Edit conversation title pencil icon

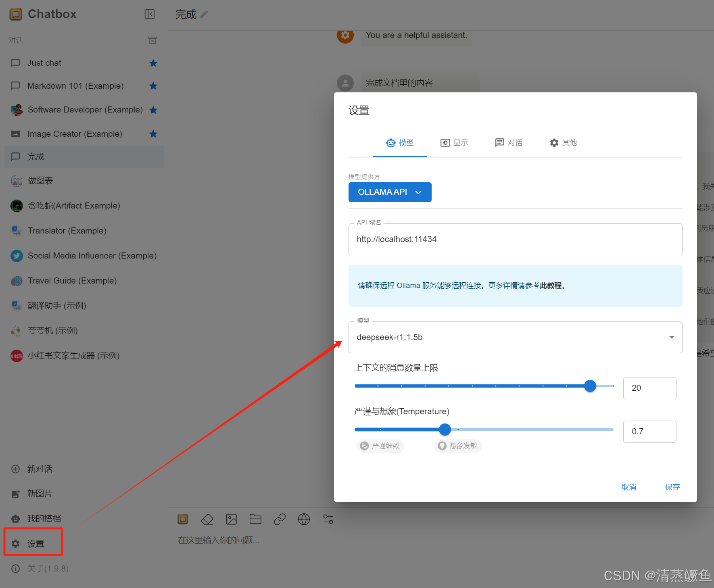pos(204,15)
